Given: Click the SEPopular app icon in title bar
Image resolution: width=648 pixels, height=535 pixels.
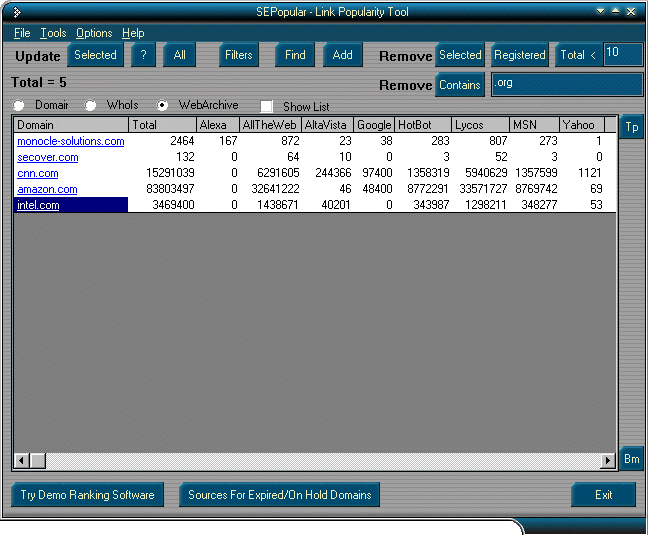Looking at the screenshot, I should (x=17, y=12).
